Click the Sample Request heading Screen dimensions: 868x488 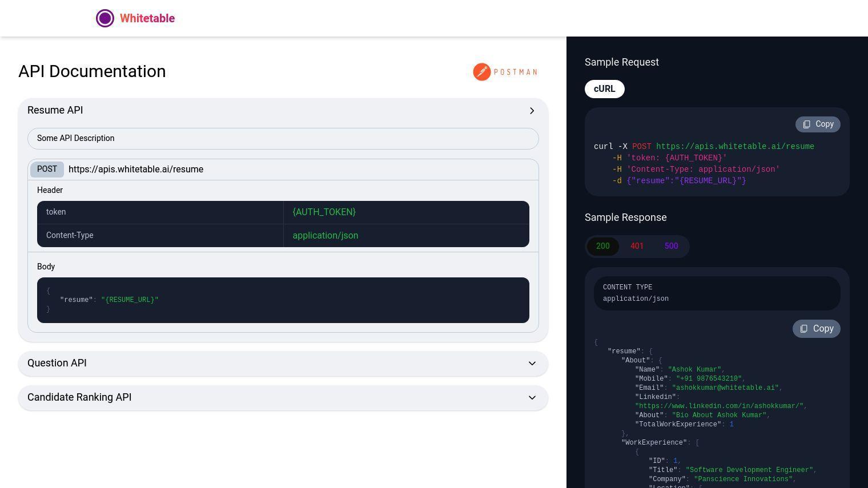click(622, 62)
